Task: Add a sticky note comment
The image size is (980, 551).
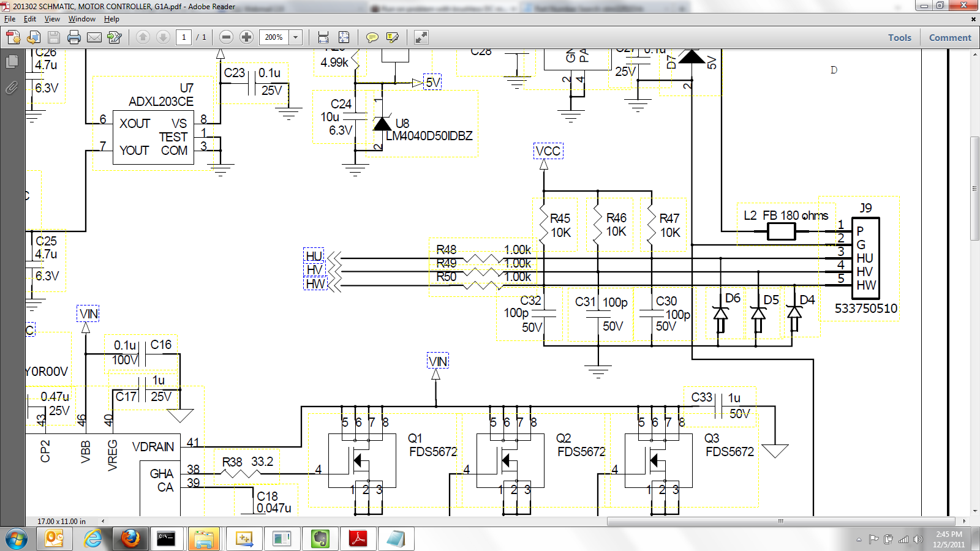Action: tap(372, 37)
